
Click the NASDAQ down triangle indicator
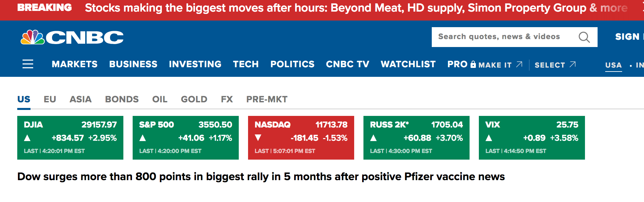tap(258, 138)
